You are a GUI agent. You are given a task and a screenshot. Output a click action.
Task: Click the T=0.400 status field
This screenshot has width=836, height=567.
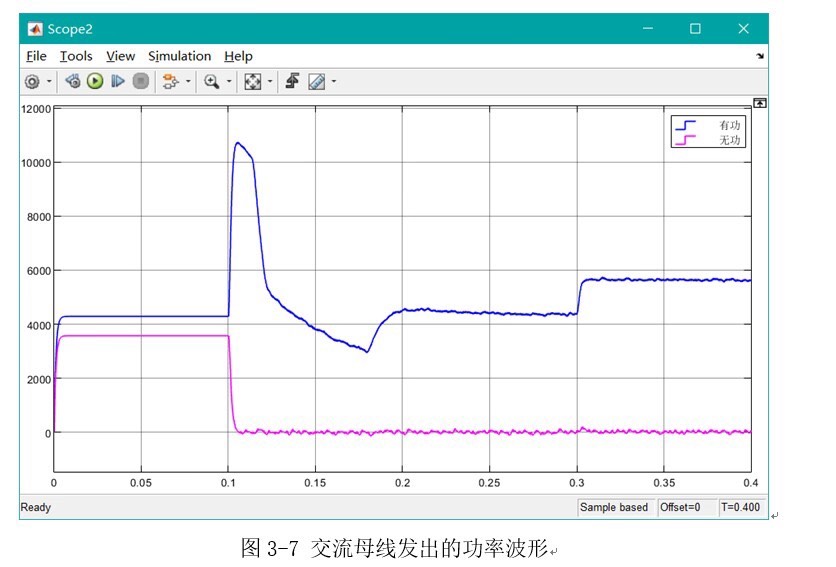741,507
